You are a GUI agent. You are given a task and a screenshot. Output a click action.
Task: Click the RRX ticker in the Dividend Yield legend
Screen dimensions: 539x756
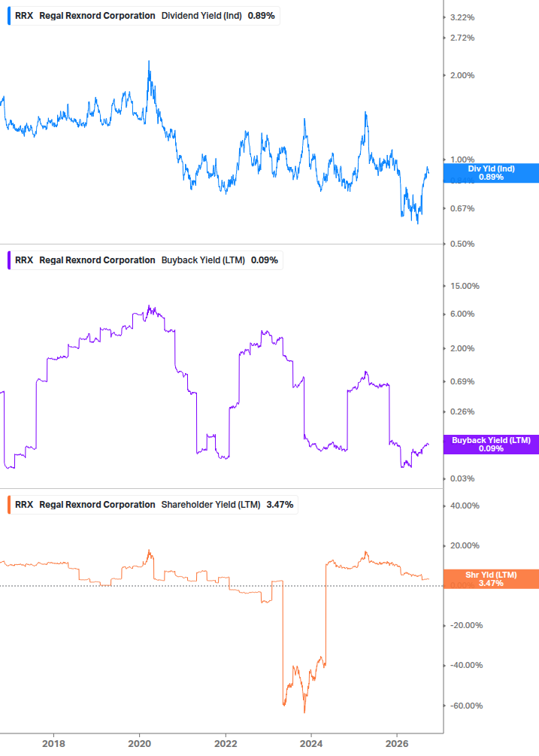point(24,16)
